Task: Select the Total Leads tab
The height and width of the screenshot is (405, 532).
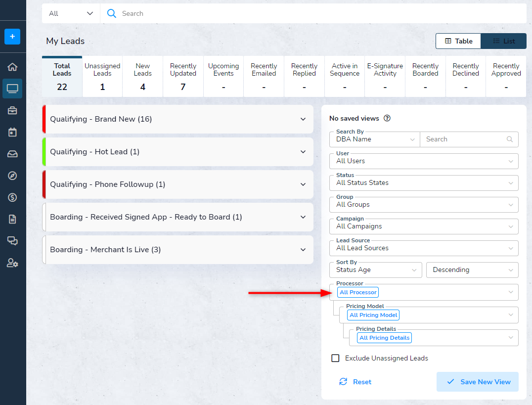Action: pos(62,77)
